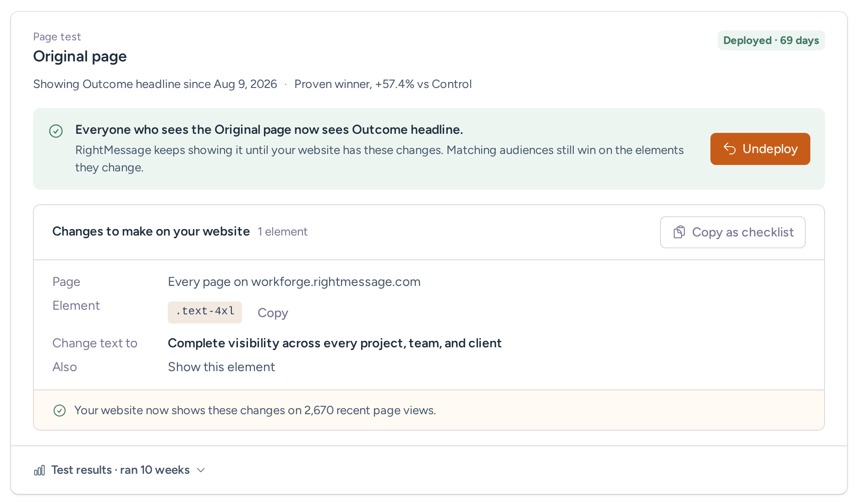Image resolution: width=858 pixels, height=504 pixels.
Task: Click "Proven winner, +57.4% vs Control" text
Action: (383, 84)
